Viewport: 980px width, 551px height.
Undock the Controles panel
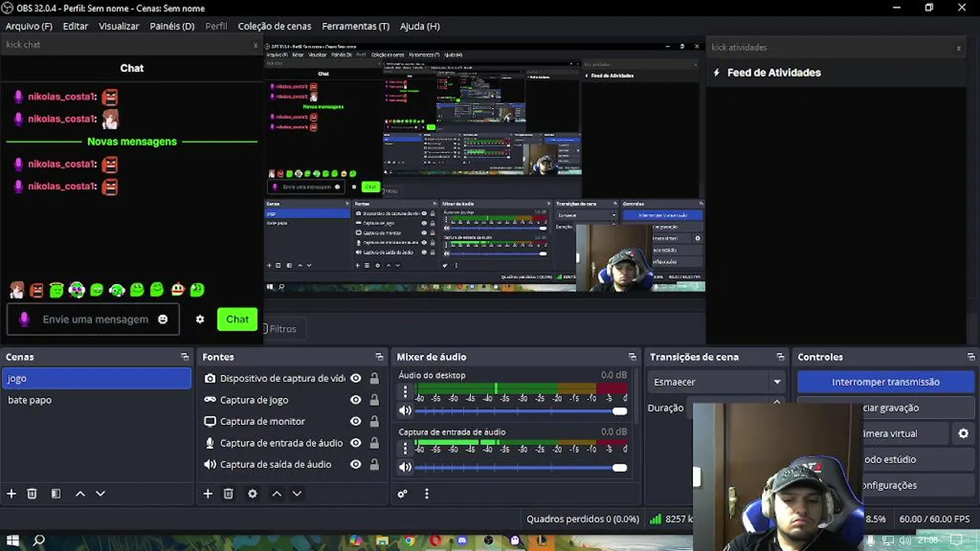point(971,357)
